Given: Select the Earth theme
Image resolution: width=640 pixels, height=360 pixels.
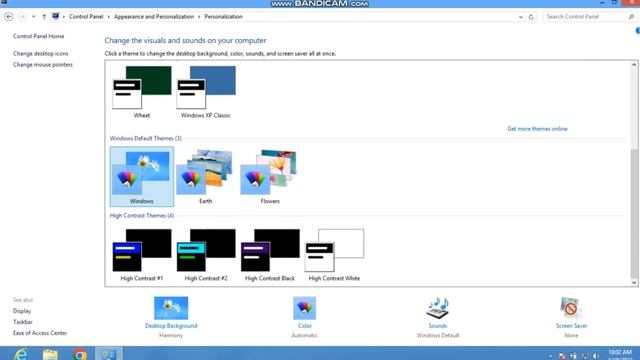Looking at the screenshot, I should point(206,177).
